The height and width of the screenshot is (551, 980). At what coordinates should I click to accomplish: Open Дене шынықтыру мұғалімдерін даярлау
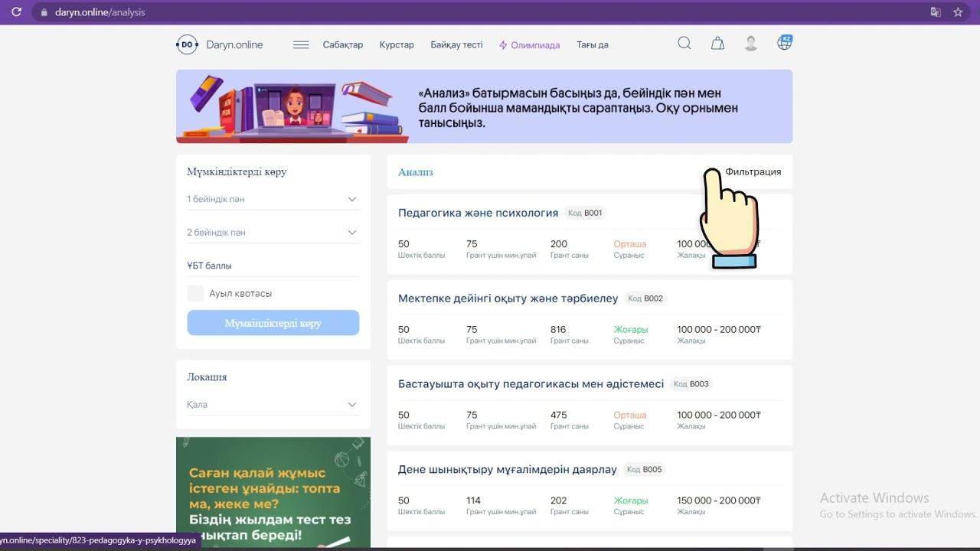(507, 469)
